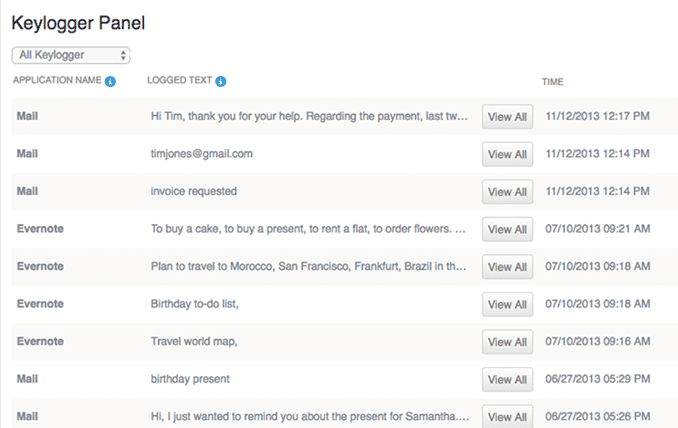
Task: Select the 'Hi Tim, thank you' logged text
Action: [x=309, y=117]
